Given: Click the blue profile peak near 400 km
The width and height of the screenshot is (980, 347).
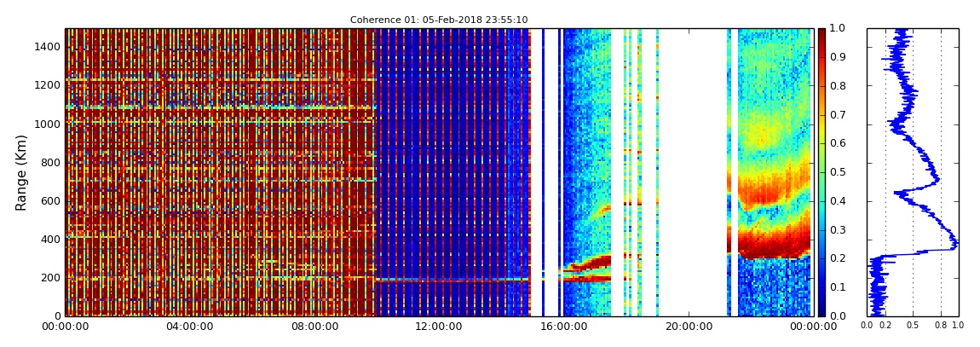Looking at the screenshot, I should click(x=954, y=244).
